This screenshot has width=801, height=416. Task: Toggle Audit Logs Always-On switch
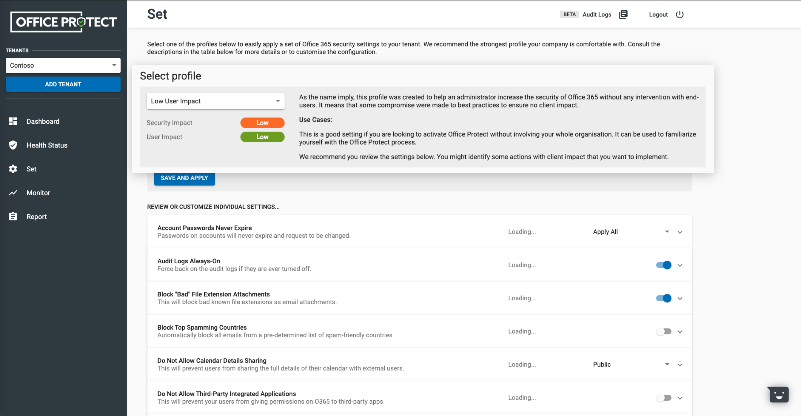[662, 265]
